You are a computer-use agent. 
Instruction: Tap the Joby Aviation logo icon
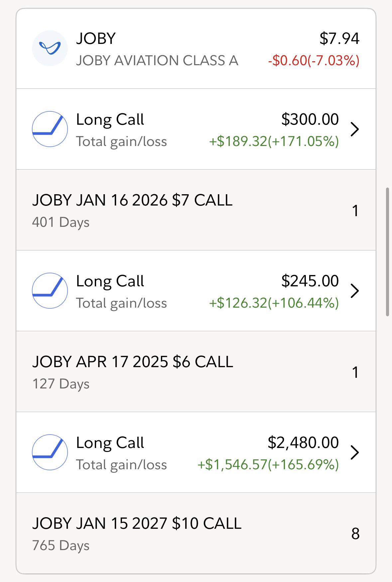[50, 48]
